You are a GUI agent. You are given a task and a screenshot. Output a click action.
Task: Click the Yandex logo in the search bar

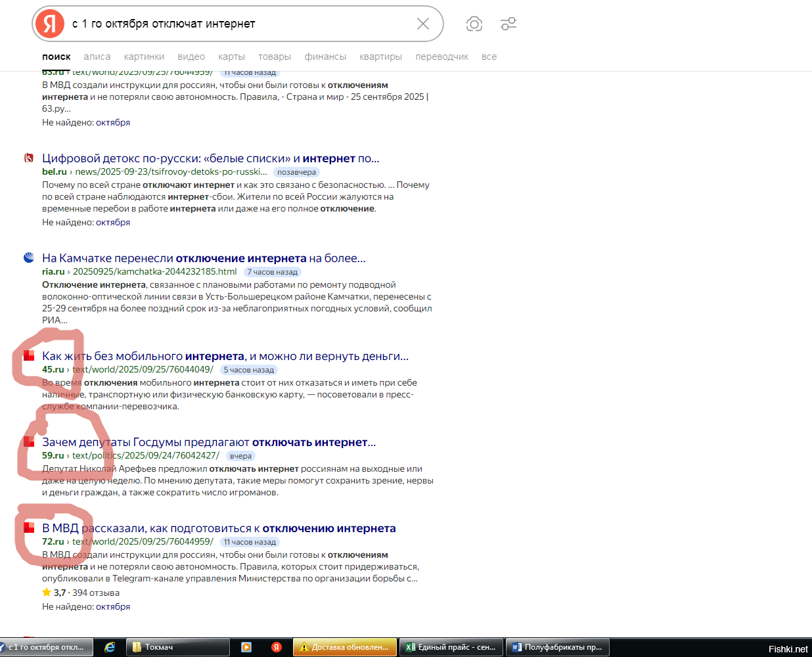pos(50,24)
